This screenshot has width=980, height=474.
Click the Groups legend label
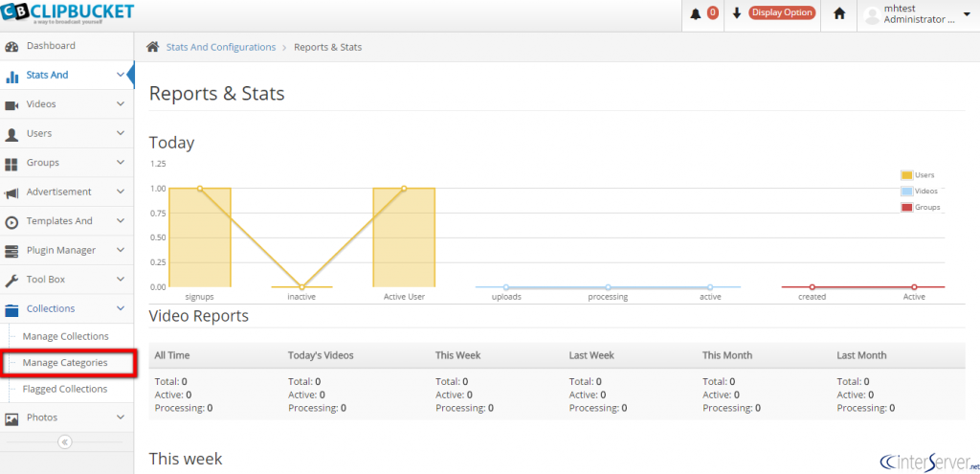tap(927, 207)
